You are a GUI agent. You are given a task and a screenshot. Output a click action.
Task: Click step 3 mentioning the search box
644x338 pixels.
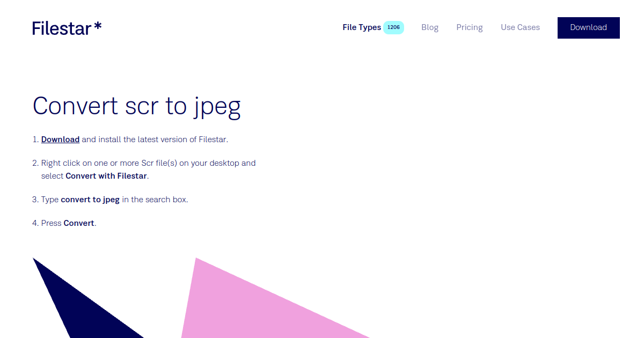(x=115, y=199)
